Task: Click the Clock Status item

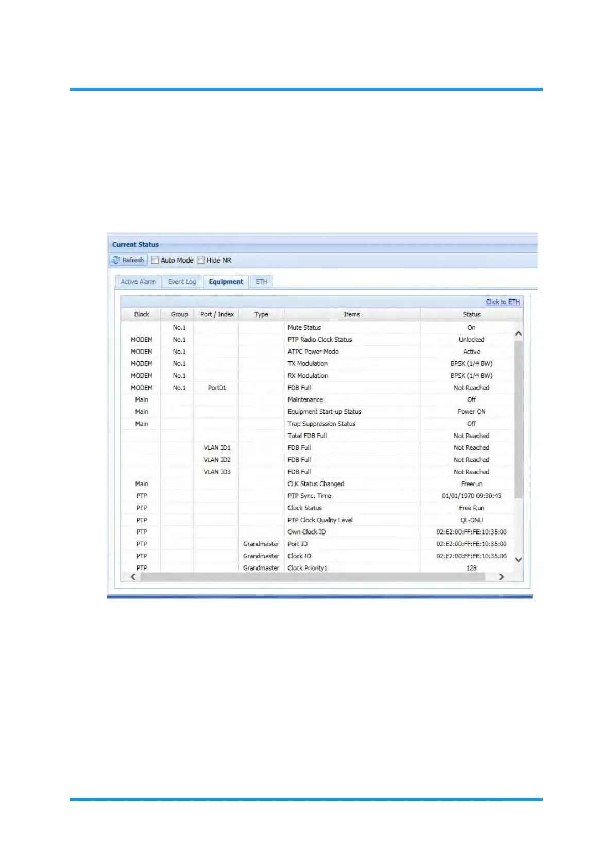Action: coord(304,508)
